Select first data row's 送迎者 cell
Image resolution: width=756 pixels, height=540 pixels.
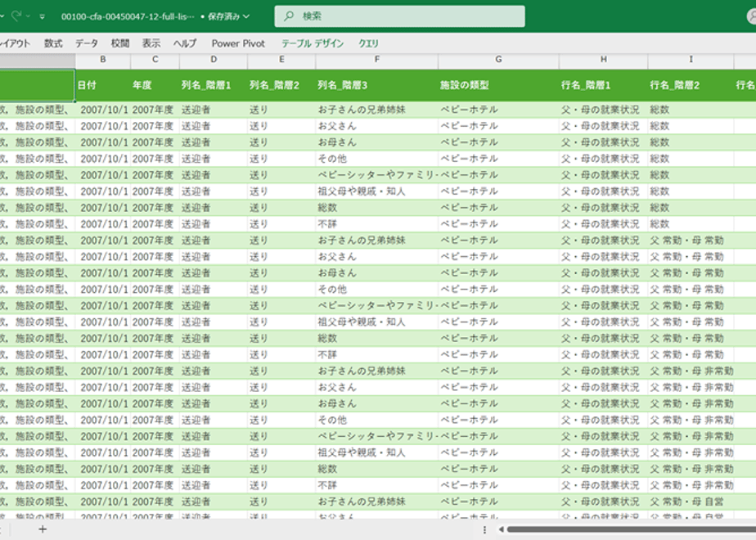[x=214, y=110]
